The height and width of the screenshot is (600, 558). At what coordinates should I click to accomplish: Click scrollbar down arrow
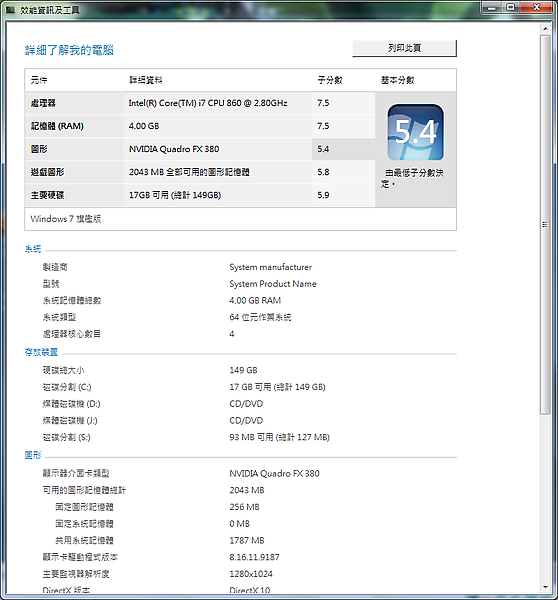545,587
